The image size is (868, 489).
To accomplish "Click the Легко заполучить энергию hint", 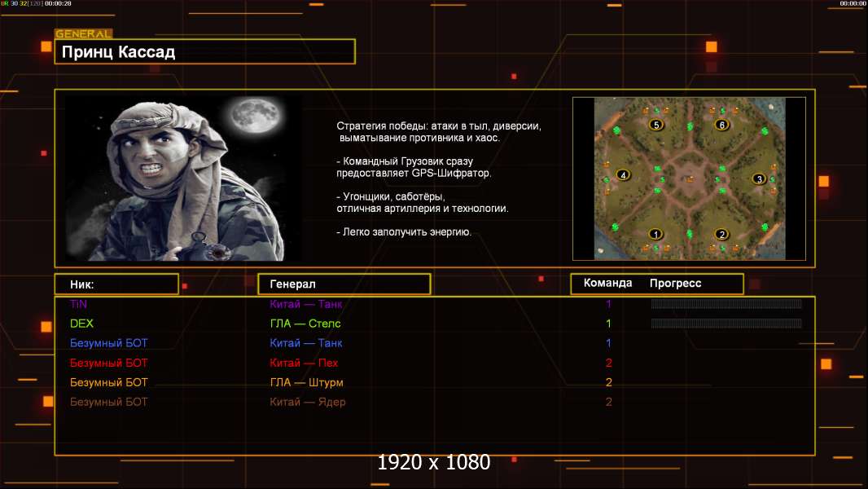I will coord(404,232).
